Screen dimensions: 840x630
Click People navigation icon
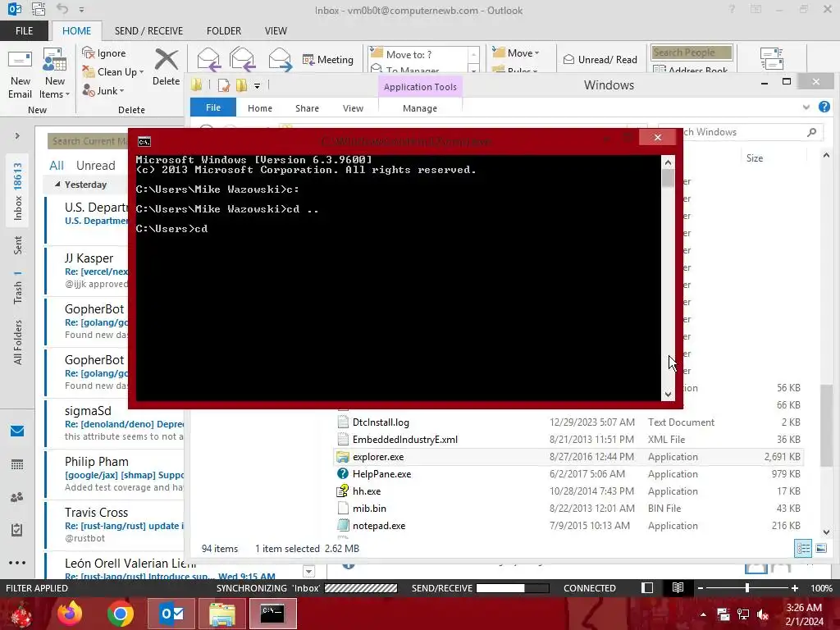17,497
